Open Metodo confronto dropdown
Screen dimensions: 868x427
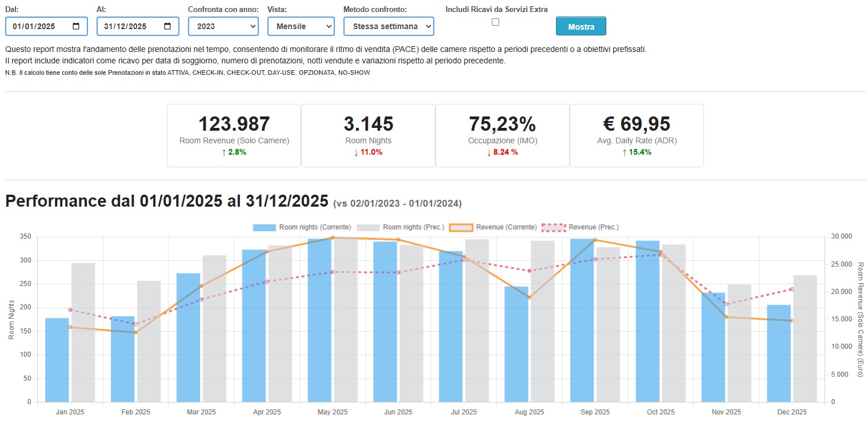point(389,26)
